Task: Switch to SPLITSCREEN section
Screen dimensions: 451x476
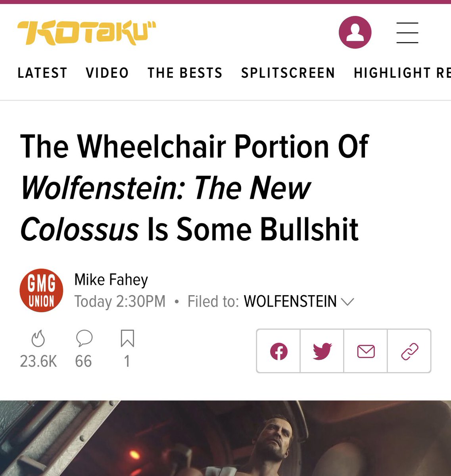Action: click(x=288, y=73)
